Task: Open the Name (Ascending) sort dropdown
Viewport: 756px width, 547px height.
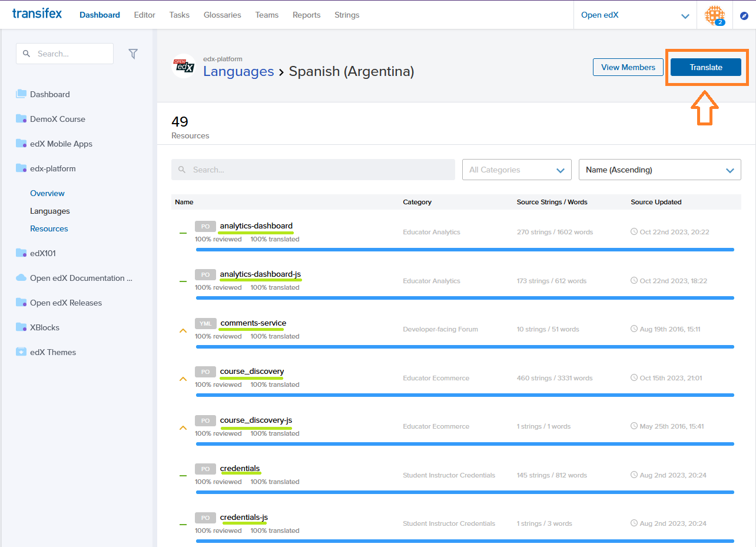Action: tap(659, 170)
